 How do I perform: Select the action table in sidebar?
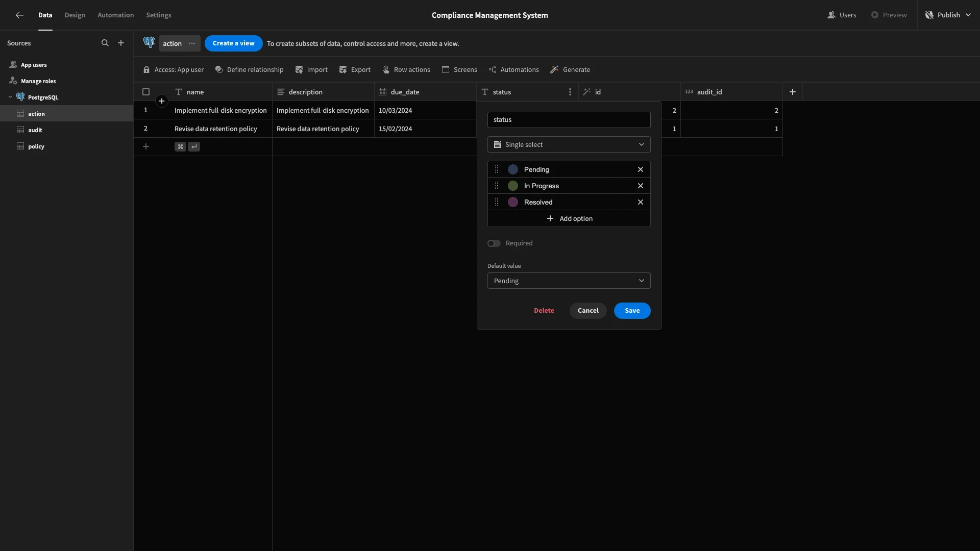(x=66, y=114)
